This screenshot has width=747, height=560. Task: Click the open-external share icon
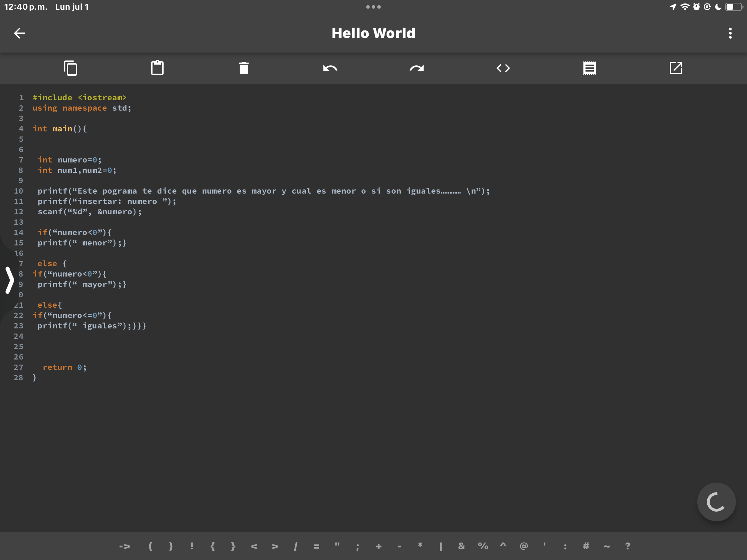[676, 68]
